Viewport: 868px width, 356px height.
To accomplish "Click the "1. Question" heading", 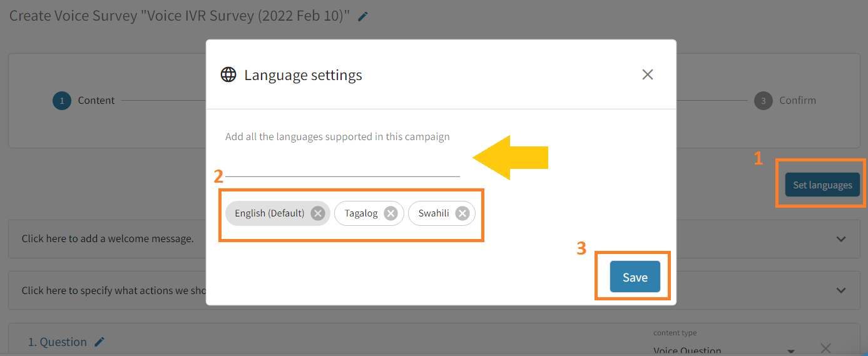I will click(x=57, y=342).
